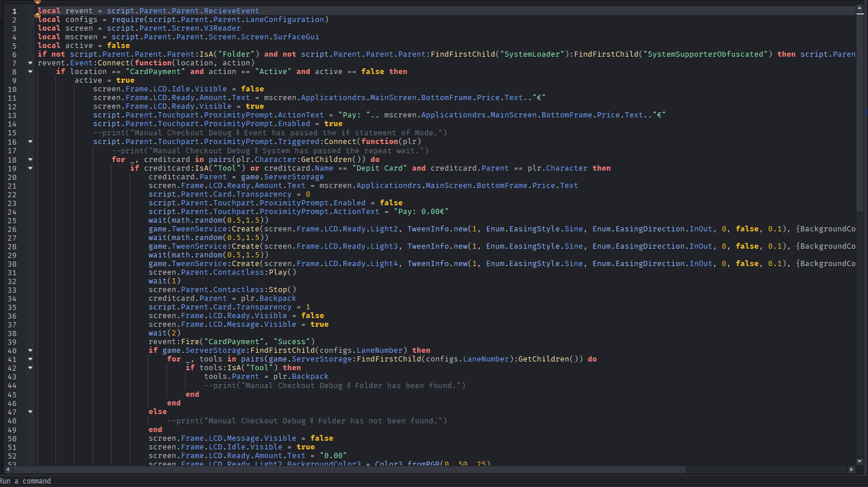Click the horizontal scrollbar at the bottom
This screenshot has width=868, height=487.
(347, 470)
